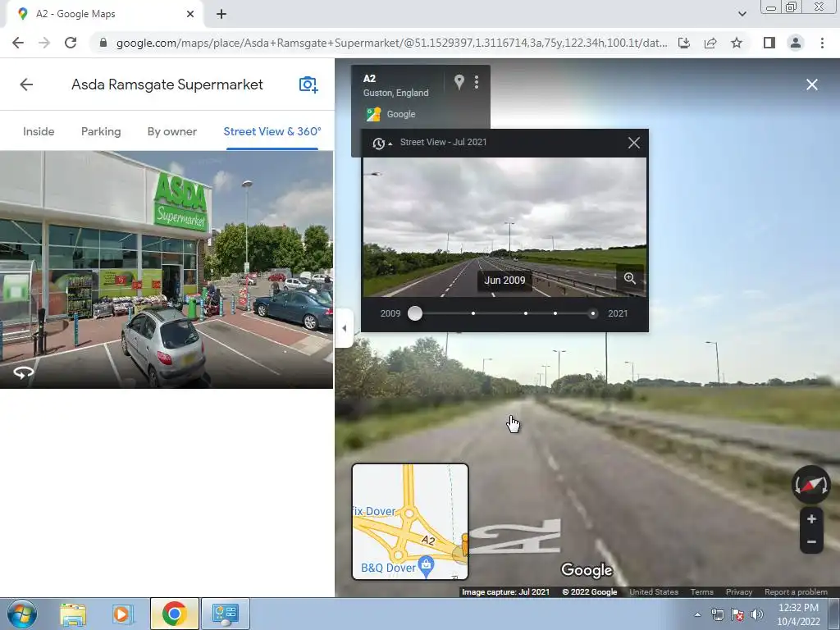The width and height of the screenshot is (840, 630).
Task: Click the United States link
Action: point(654,592)
